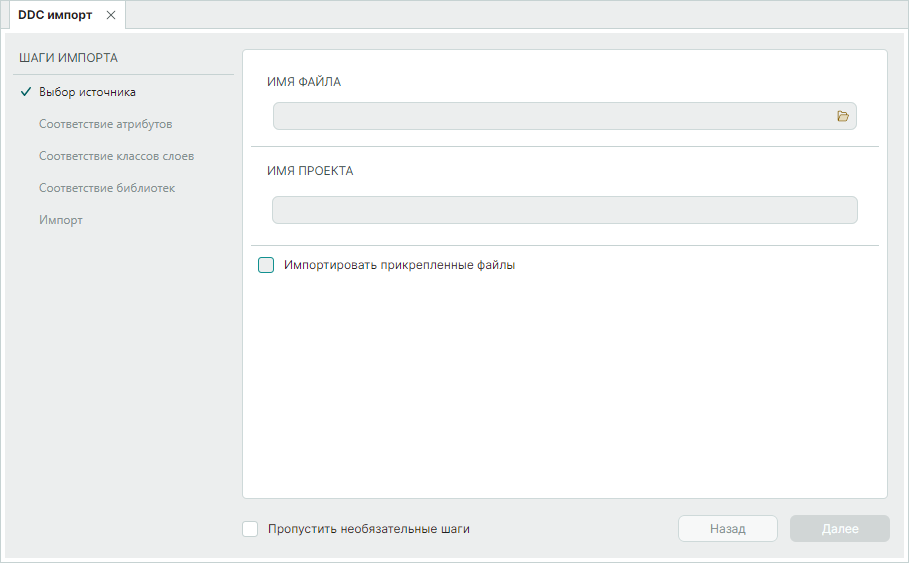
Task: Enable Импортировать прикрепленные файлы checkbox
Action: (x=266, y=266)
